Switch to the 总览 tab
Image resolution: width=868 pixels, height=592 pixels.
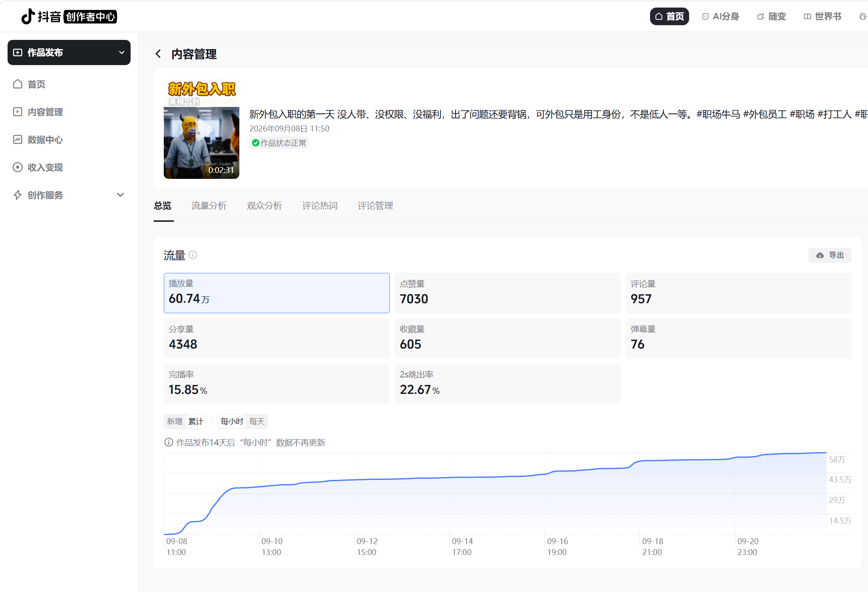coord(163,206)
